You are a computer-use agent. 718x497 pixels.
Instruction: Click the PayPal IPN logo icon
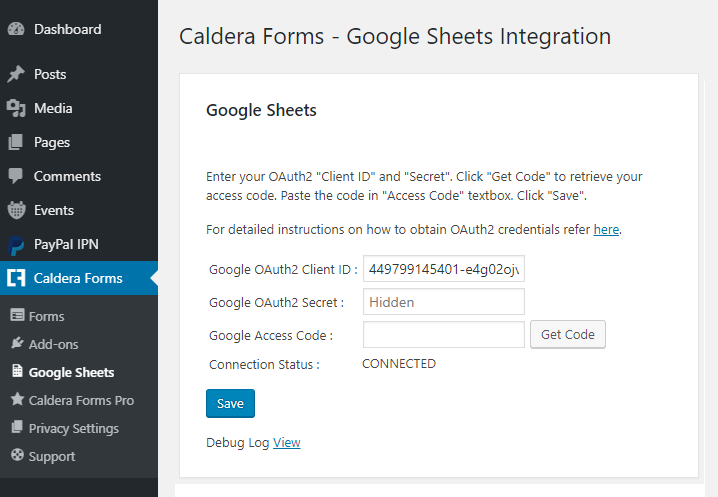[x=16, y=245]
